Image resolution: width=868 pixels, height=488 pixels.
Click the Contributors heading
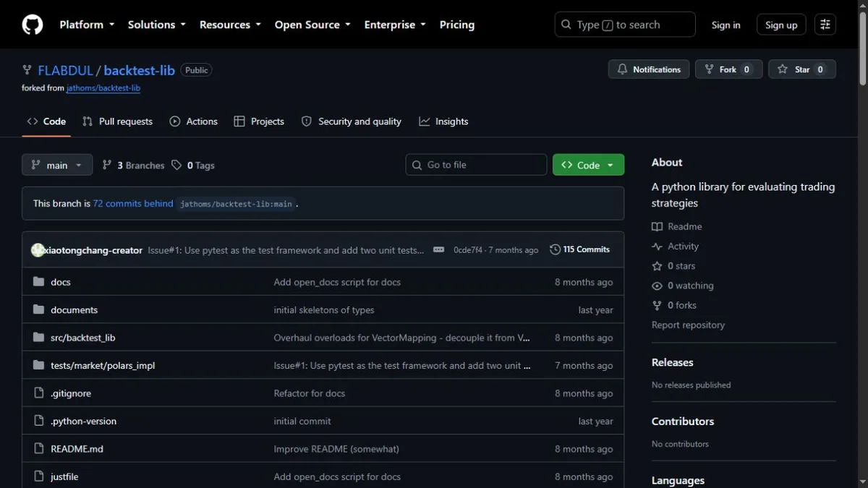[683, 421]
